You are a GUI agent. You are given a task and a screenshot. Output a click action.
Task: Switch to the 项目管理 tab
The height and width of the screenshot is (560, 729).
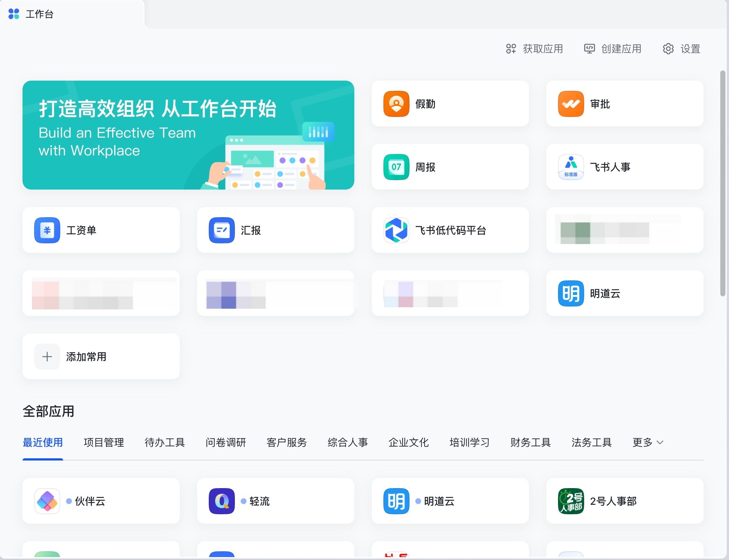click(x=104, y=442)
